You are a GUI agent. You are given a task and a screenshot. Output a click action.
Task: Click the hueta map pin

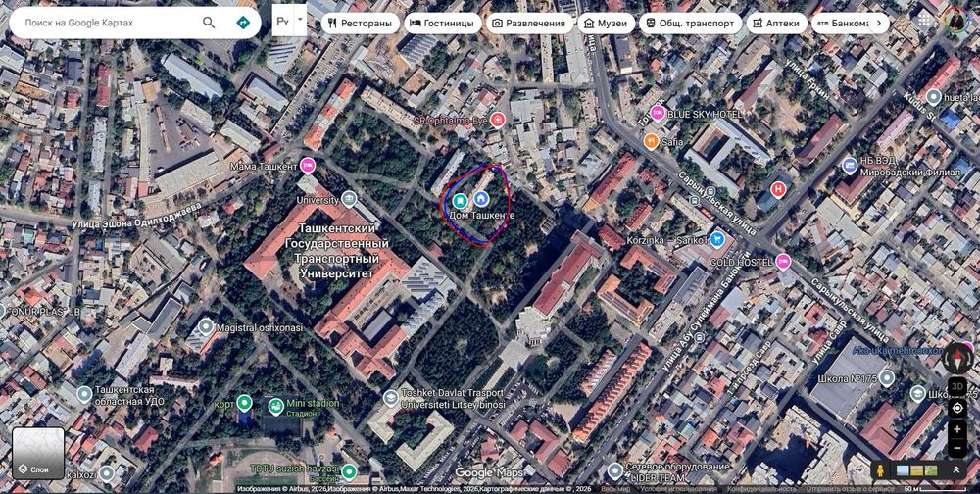pyautogui.click(x=933, y=98)
